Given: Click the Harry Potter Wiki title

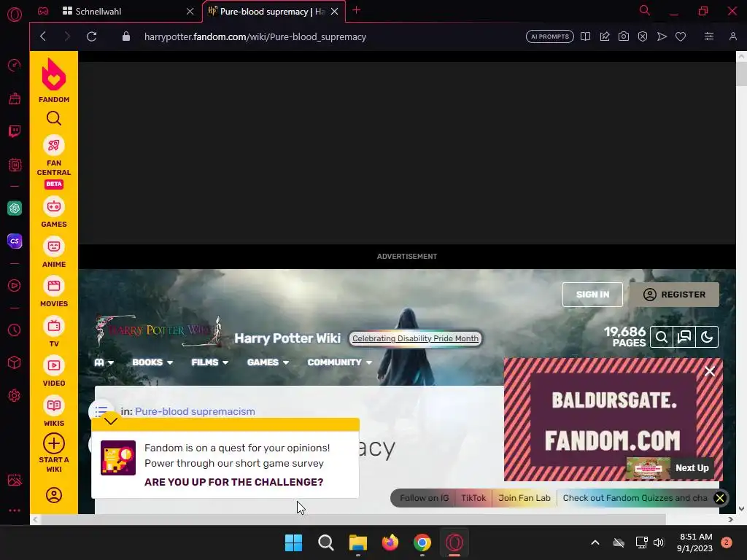Looking at the screenshot, I should pyautogui.click(x=287, y=338).
